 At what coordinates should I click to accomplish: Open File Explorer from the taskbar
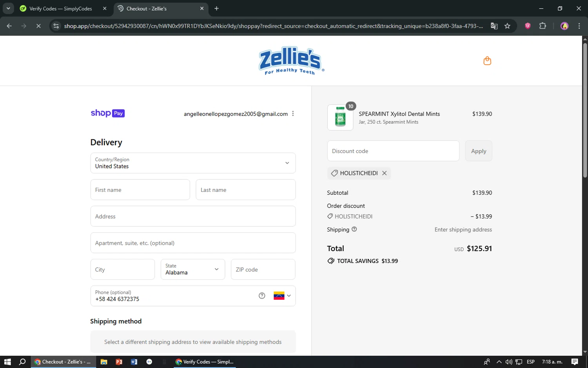[104, 362]
